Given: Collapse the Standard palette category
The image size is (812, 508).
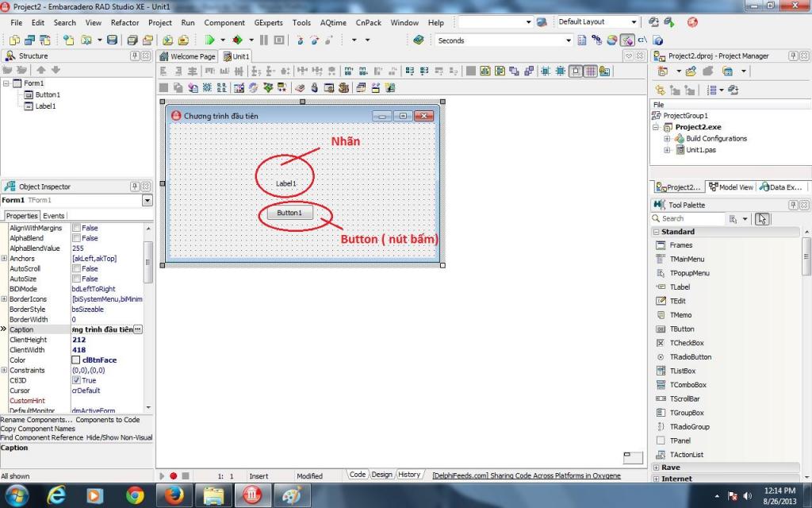Looking at the screenshot, I should (x=656, y=232).
